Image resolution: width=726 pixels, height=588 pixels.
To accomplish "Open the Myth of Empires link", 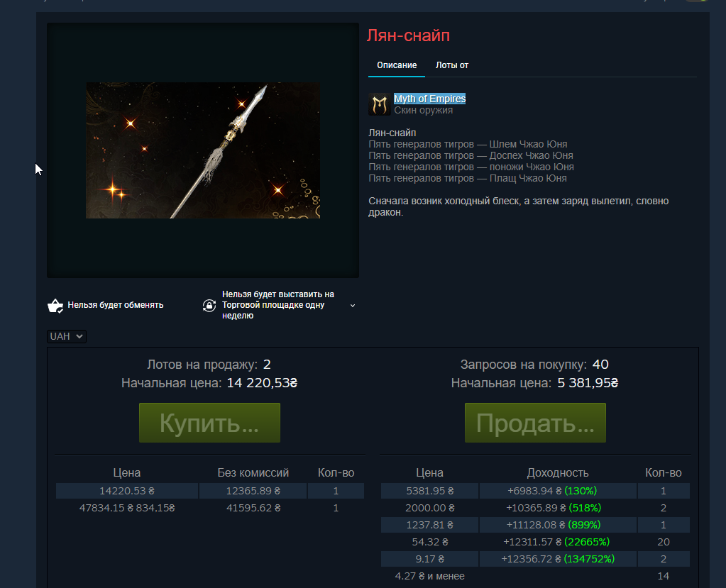I will 429,99.
